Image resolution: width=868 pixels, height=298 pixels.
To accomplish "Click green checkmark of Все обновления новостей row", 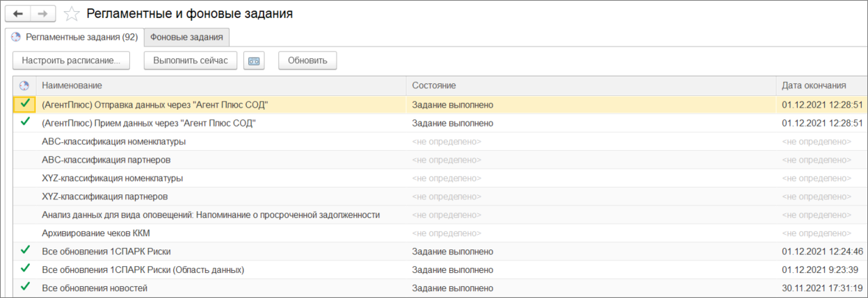I will (x=25, y=288).
